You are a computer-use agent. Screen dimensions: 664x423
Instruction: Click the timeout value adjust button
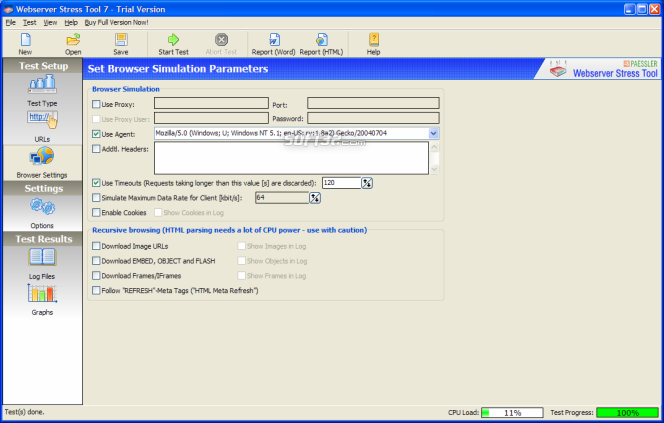tap(367, 183)
